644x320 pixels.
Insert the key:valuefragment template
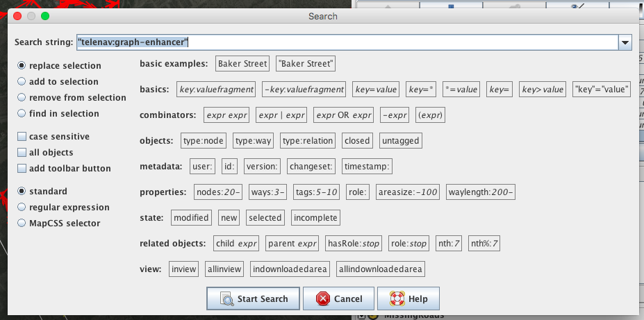[216, 90]
